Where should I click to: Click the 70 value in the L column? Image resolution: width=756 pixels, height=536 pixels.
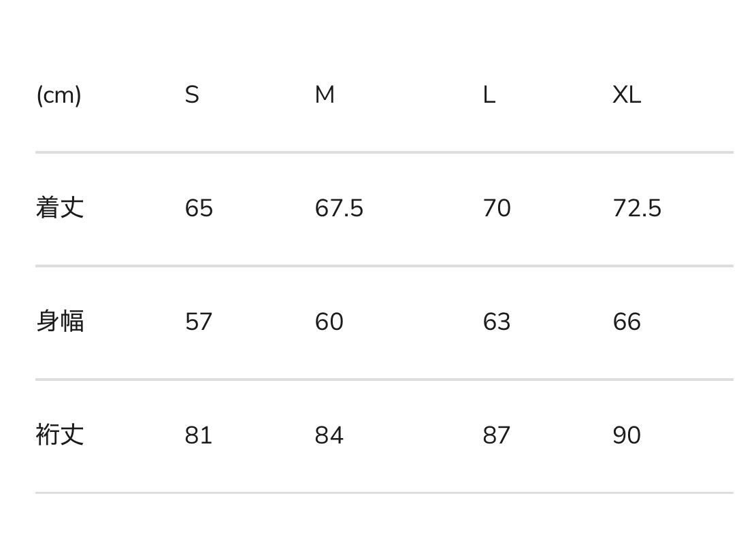coord(497,208)
